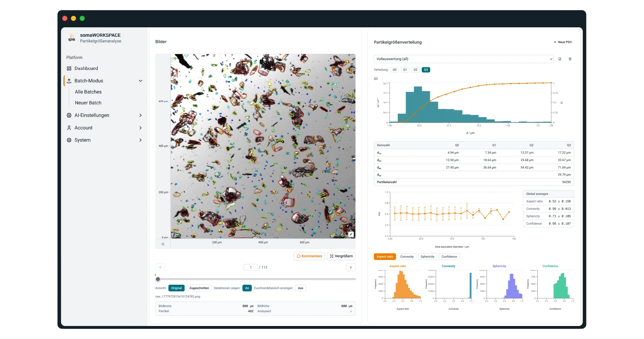Click Global averages Aspect ratio value 0.52

(560, 201)
